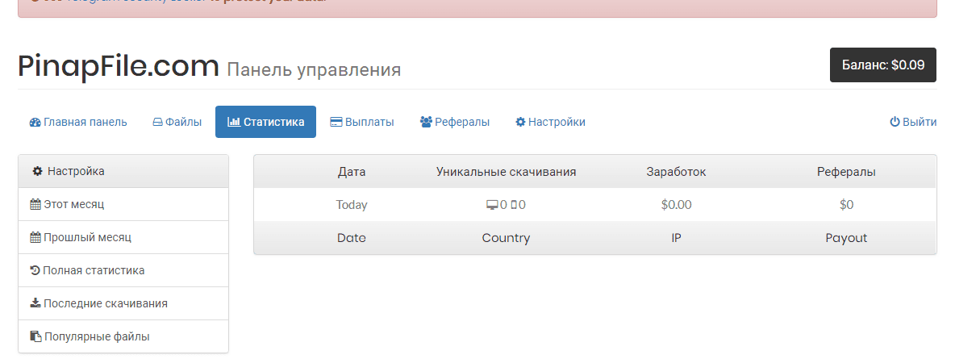The image size is (980, 359).
Task: Open the Главная панель dashboard tab
Action: click(x=78, y=122)
